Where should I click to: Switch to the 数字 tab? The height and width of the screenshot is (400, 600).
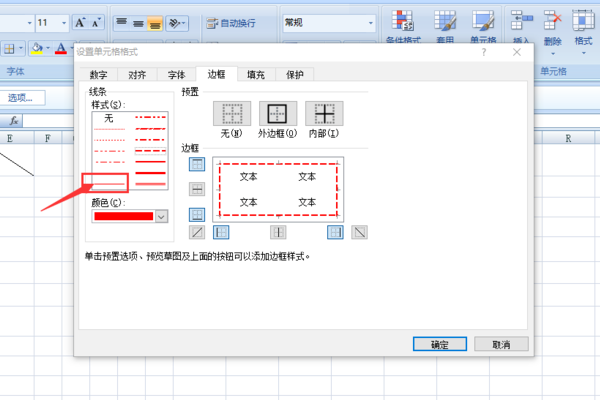98,74
